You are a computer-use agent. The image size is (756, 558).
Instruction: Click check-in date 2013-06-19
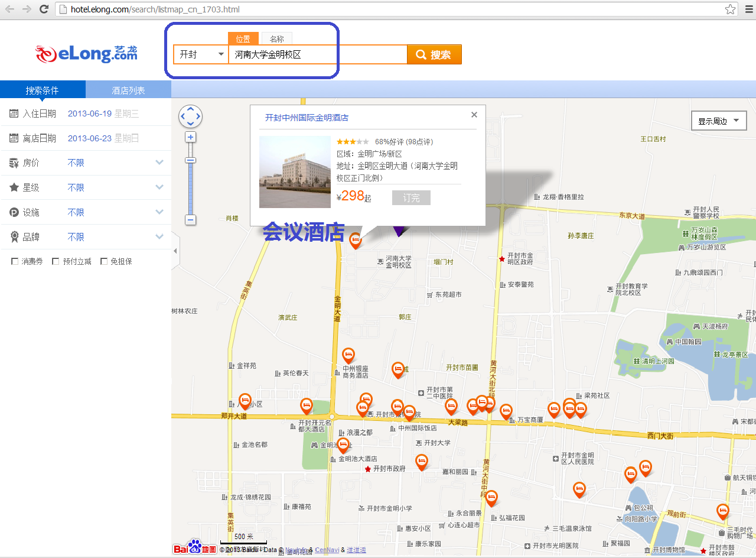90,113
